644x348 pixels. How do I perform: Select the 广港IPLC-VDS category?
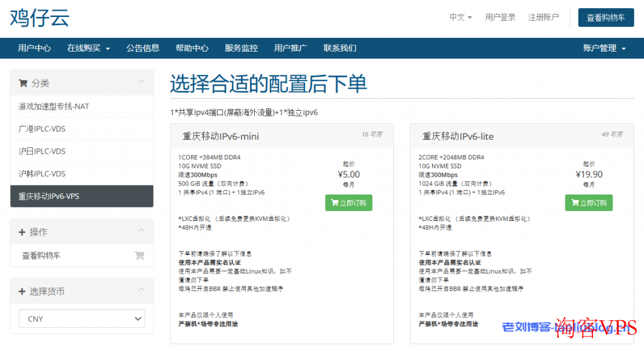(82, 129)
